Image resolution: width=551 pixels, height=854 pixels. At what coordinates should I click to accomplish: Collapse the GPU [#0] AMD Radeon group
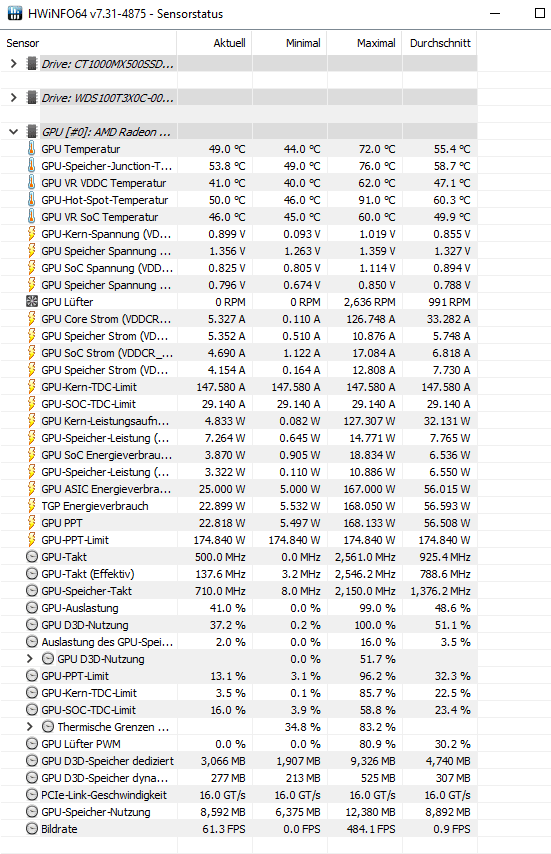(14, 132)
